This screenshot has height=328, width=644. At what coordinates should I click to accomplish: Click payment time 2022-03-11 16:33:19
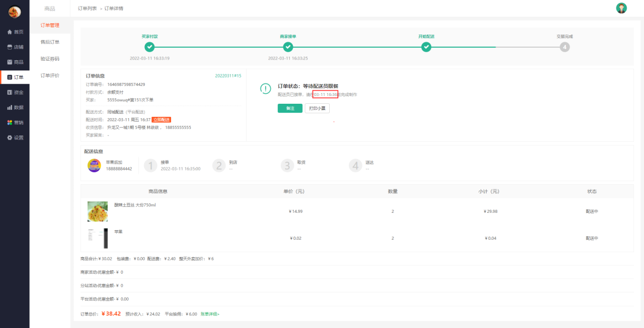(x=150, y=58)
